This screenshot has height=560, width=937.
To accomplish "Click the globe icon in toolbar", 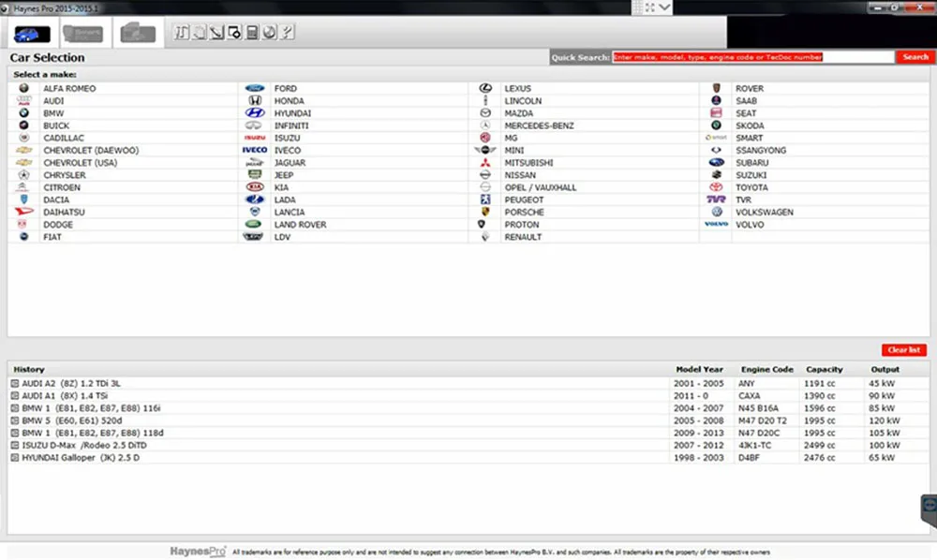I will (270, 32).
